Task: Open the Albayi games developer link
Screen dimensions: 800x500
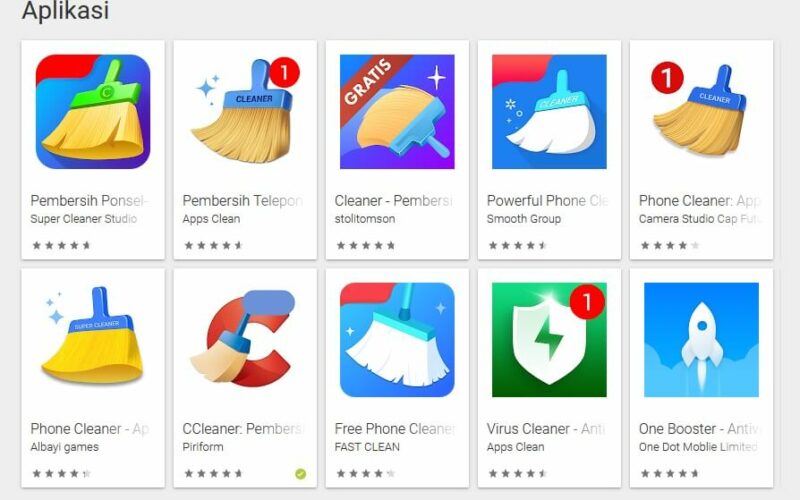Action: [x=64, y=447]
